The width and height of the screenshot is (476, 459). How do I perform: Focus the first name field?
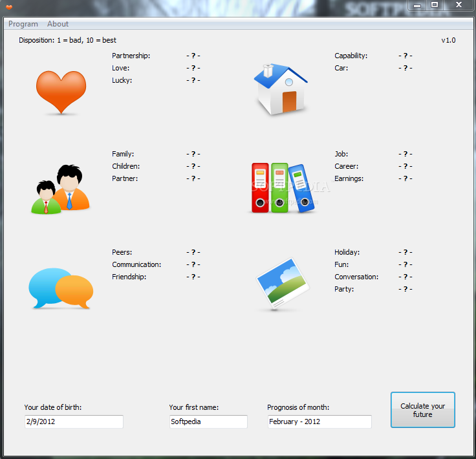pos(208,422)
